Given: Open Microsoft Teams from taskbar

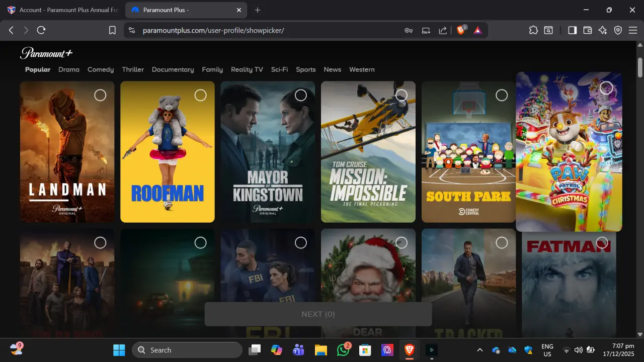Looking at the screenshot, I should [x=299, y=350].
